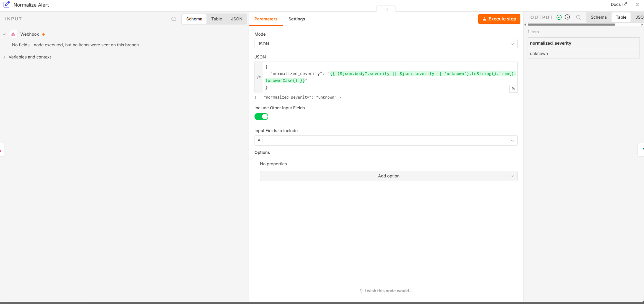The height and width of the screenshot is (304, 644).
Task: Collapse the Webhook input node
Action: pyautogui.click(x=4, y=34)
